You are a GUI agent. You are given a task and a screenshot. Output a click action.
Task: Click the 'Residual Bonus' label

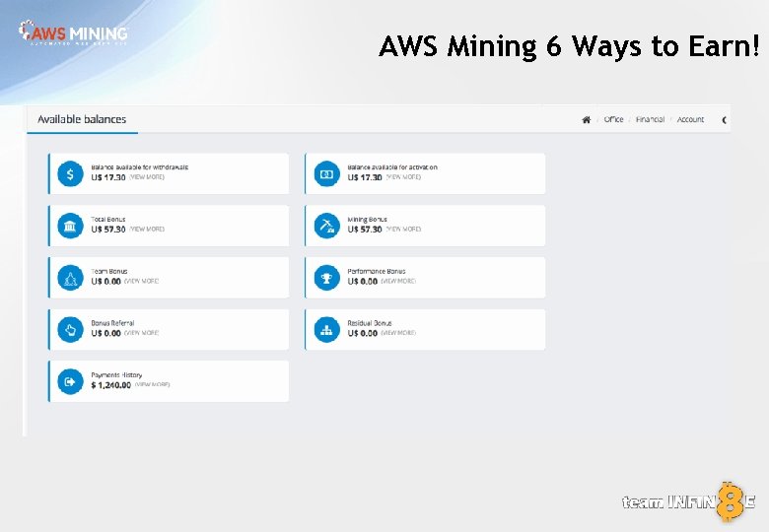[x=370, y=323]
